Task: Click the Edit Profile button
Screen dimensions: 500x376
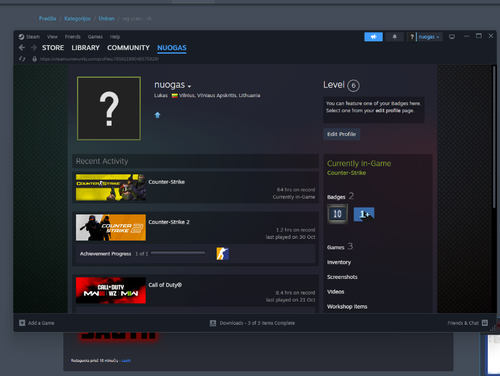Action: 341,134
